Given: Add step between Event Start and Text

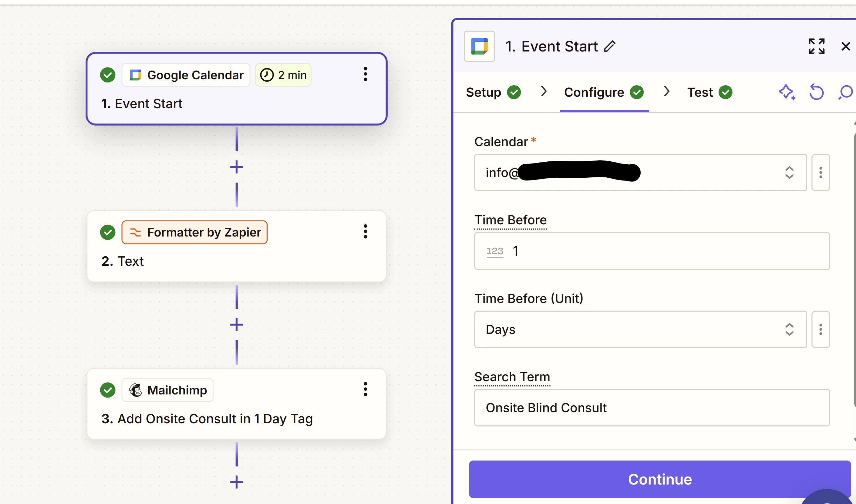Looking at the screenshot, I should click(237, 167).
